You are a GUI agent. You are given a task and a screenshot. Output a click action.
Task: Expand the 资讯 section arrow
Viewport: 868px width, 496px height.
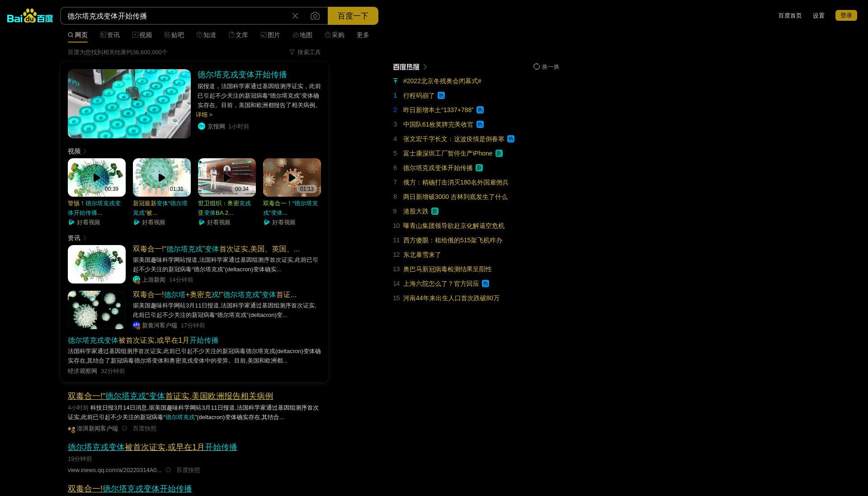click(x=85, y=238)
